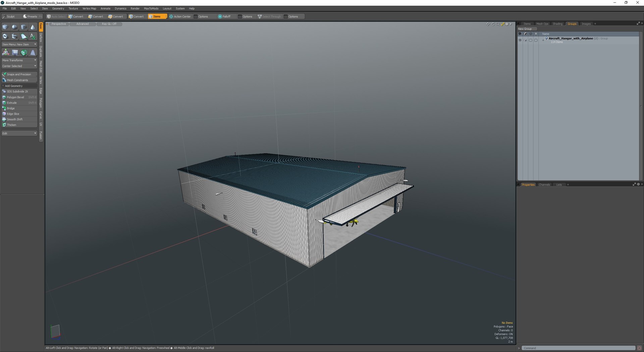Open More Transforms dropdown
Image resolution: width=644 pixels, height=352 pixels.
(x=19, y=60)
